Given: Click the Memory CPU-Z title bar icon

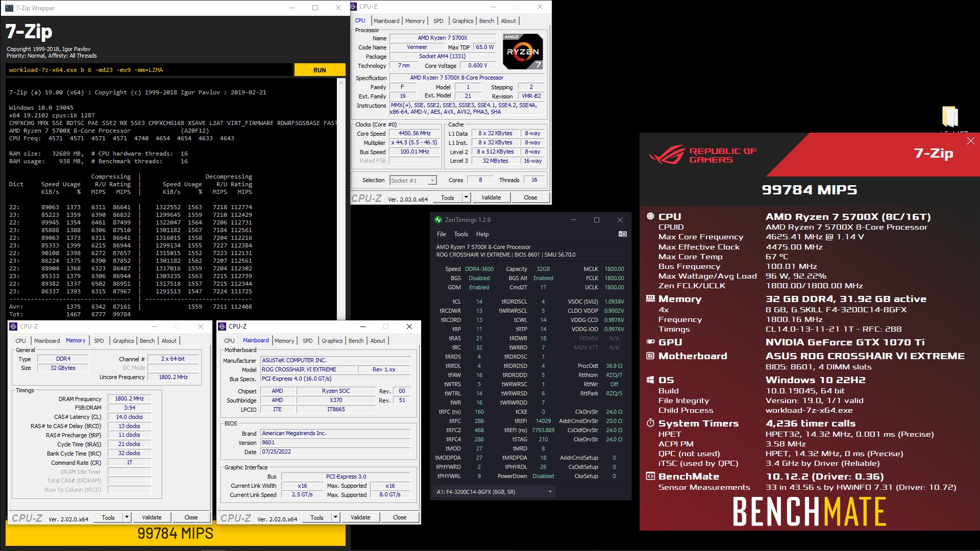Looking at the screenshot, I should click(x=14, y=327).
